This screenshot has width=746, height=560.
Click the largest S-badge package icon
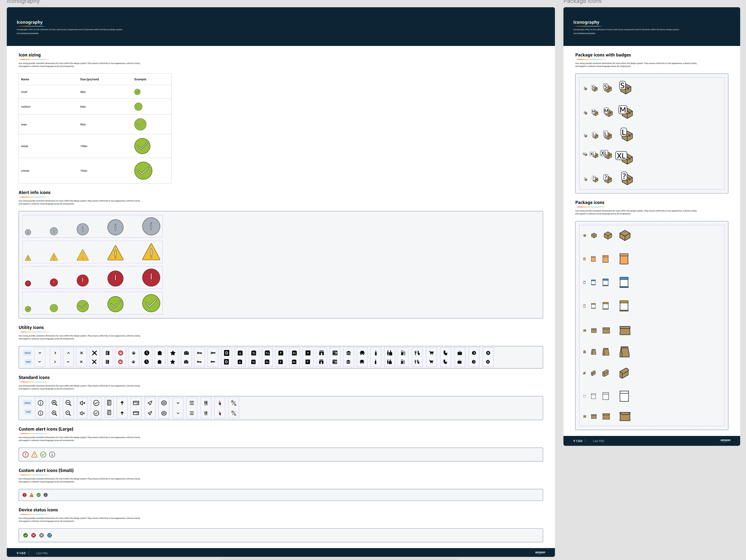click(625, 87)
